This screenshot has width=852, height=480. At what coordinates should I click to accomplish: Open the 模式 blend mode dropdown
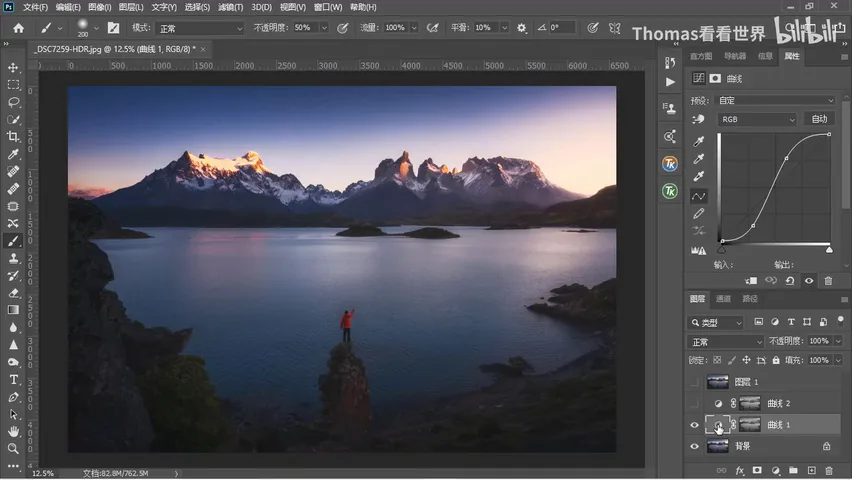(x=201, y=28)
